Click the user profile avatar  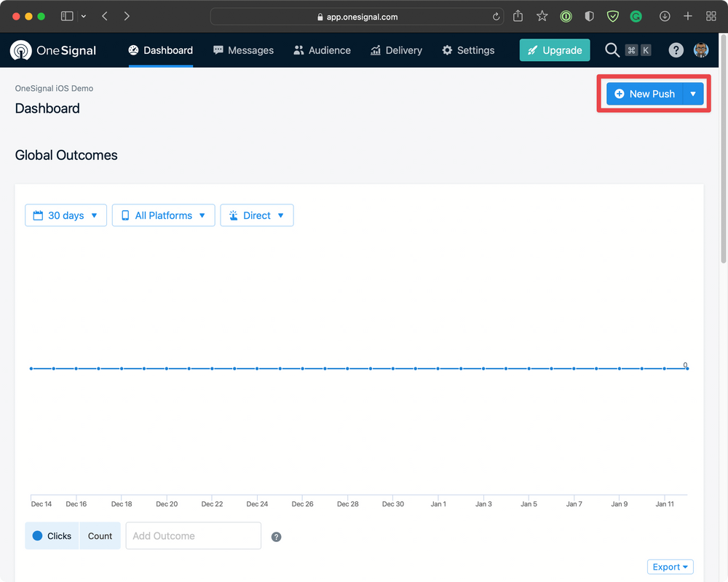[701, 50]
